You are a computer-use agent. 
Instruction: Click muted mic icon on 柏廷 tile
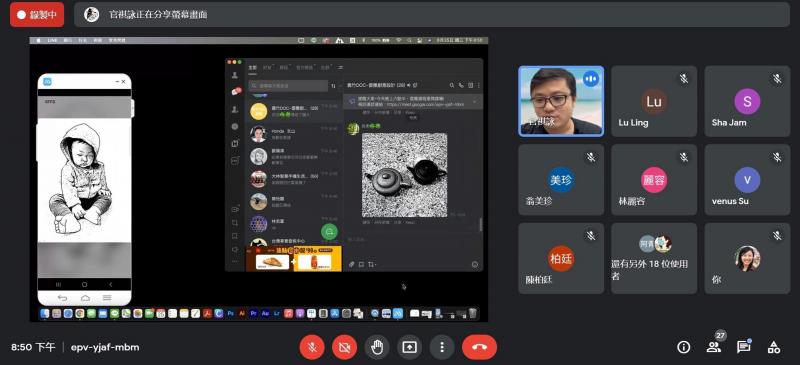pyautogui.click(x=591, y=236)
